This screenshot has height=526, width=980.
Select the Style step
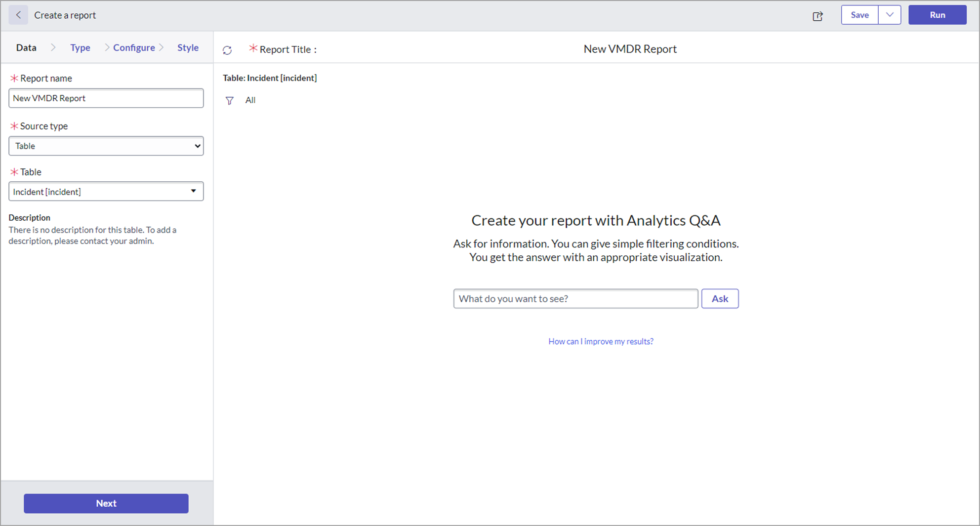tap(188, 47)
